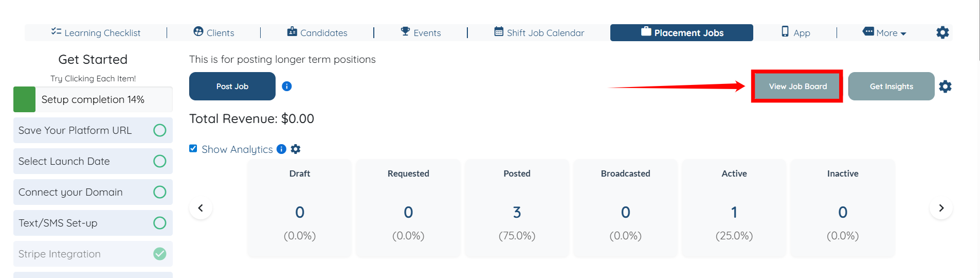This screenshot has width=980, height=278.
Task: Open settings gear next to Get Insights
Action: [945, 86]
